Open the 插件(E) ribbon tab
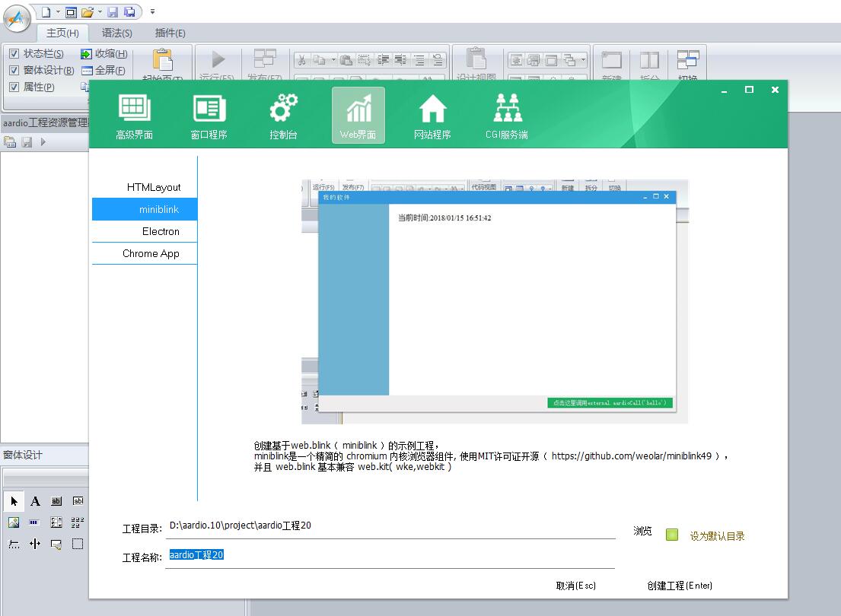This screenshot has width=841, height=616. pyautogui.click(x=170, y=33)
